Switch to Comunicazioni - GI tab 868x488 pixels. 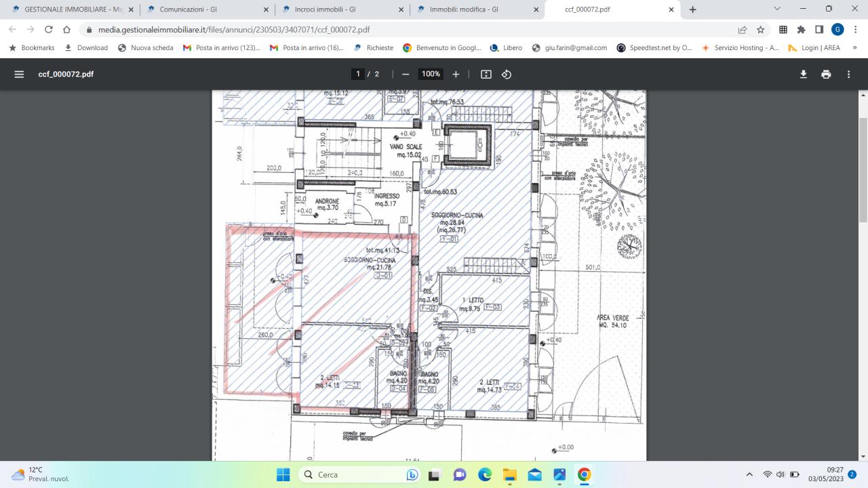tap(201, 9)
